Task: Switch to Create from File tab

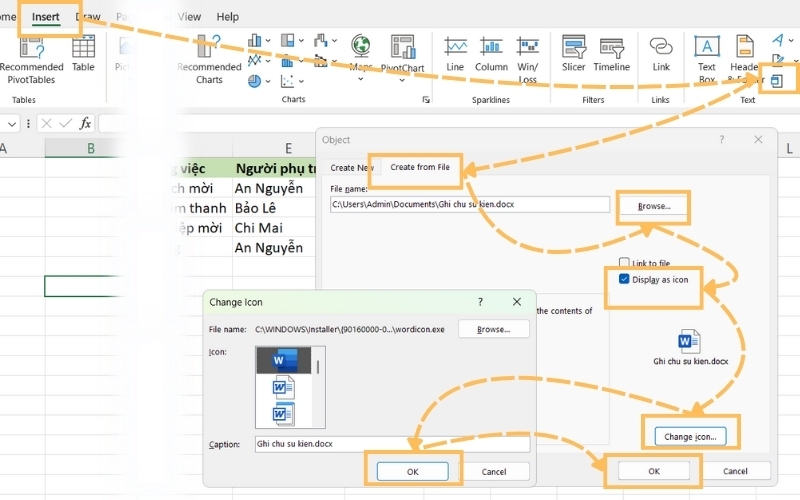Action: point(420,167)
